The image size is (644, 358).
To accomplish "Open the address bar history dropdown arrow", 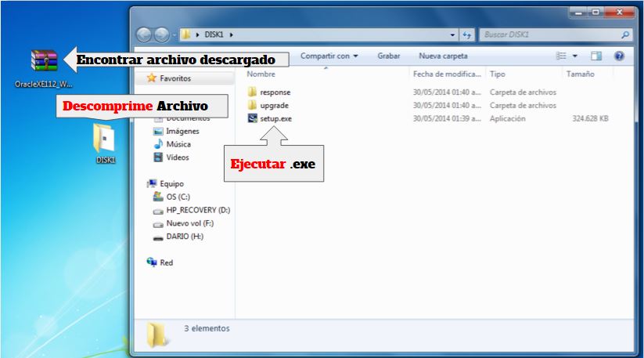I will 453,35.
